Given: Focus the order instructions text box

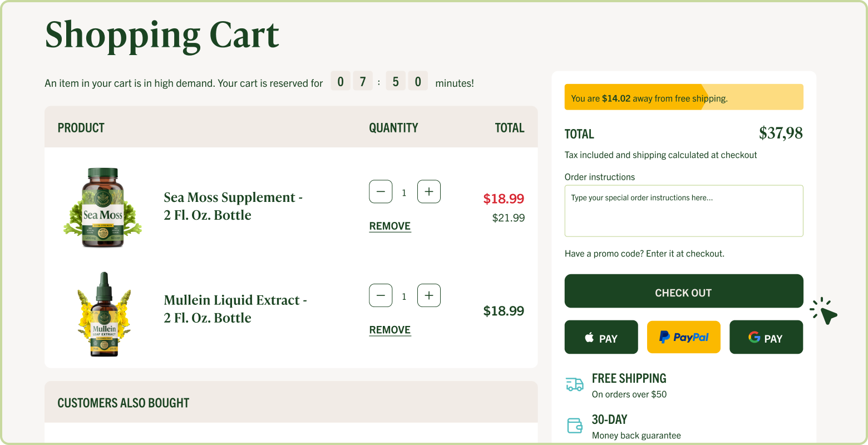Looking at the screenshot, I should pyautogui.click(x=684, y=211).
